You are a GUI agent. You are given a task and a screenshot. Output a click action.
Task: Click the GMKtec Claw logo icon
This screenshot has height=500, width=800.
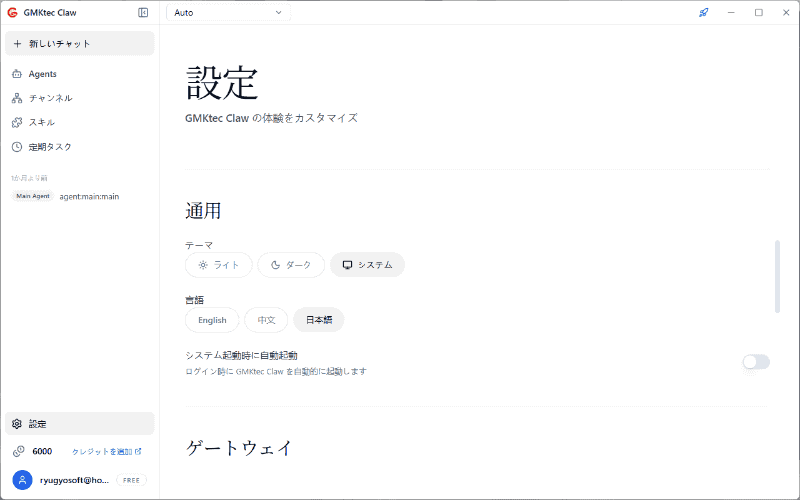(x=12, y=13)
